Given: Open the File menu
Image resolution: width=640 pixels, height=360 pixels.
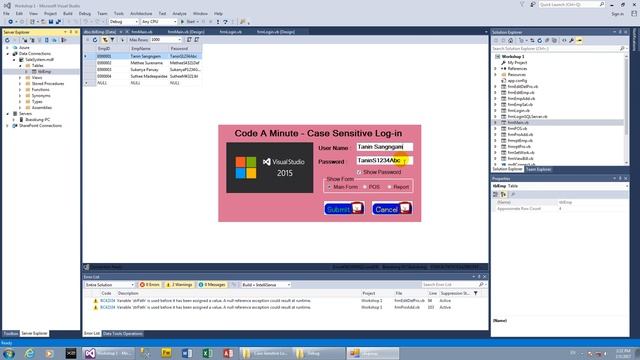Looking at the screenshot, I should tap(7, 13).
